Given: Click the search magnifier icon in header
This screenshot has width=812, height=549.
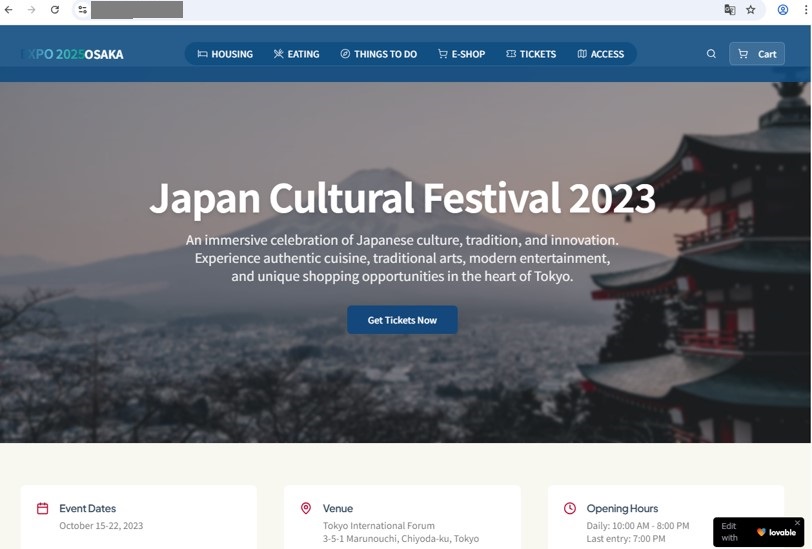Looking at the screenshot, I should click(711, 54).
